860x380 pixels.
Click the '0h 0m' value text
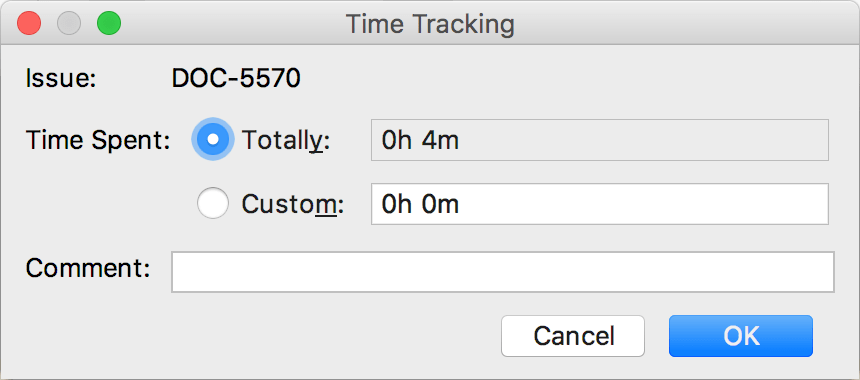pos(420,205)
